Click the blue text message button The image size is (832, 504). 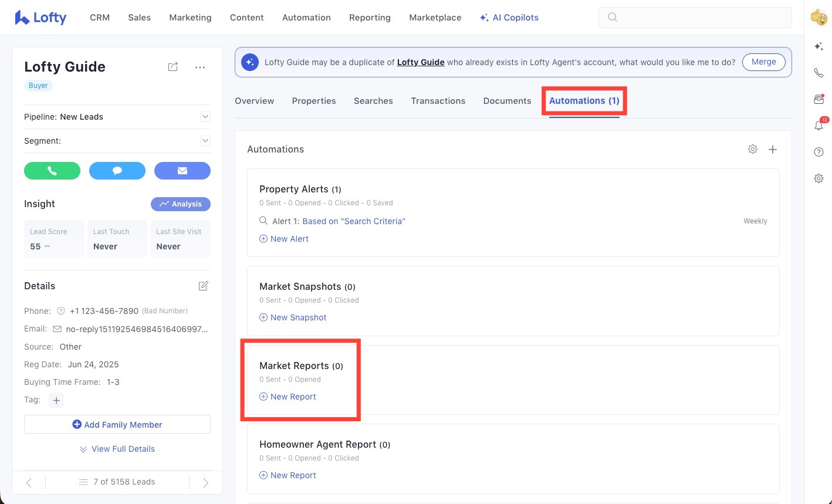(x=117, y=171)
